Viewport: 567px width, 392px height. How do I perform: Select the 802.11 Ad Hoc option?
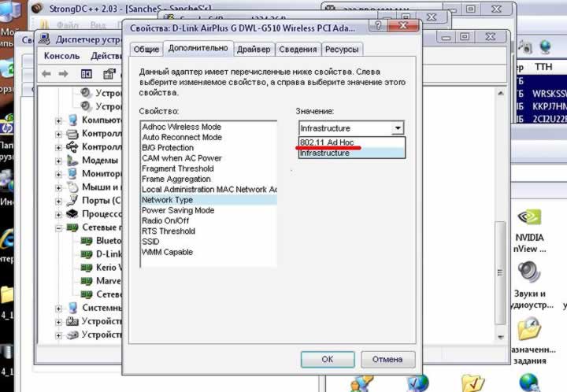click(x=351, y=142)
